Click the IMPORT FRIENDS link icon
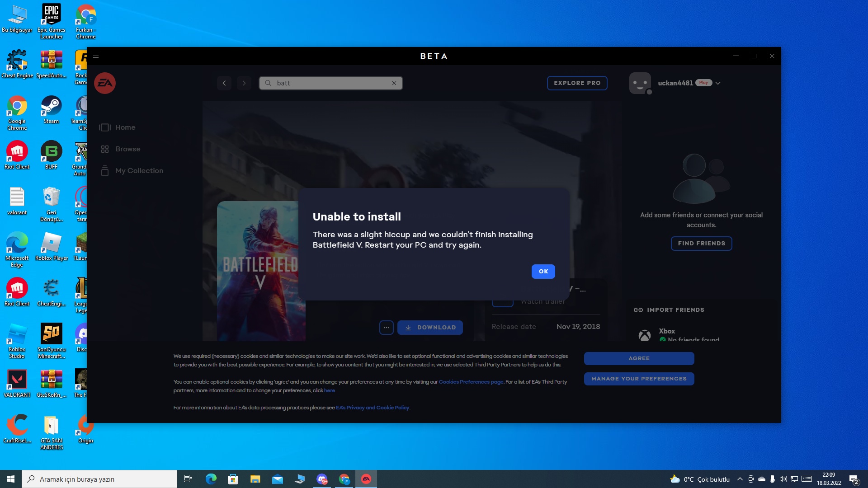This screenshot has height=488, width=868. pos(638,310)
